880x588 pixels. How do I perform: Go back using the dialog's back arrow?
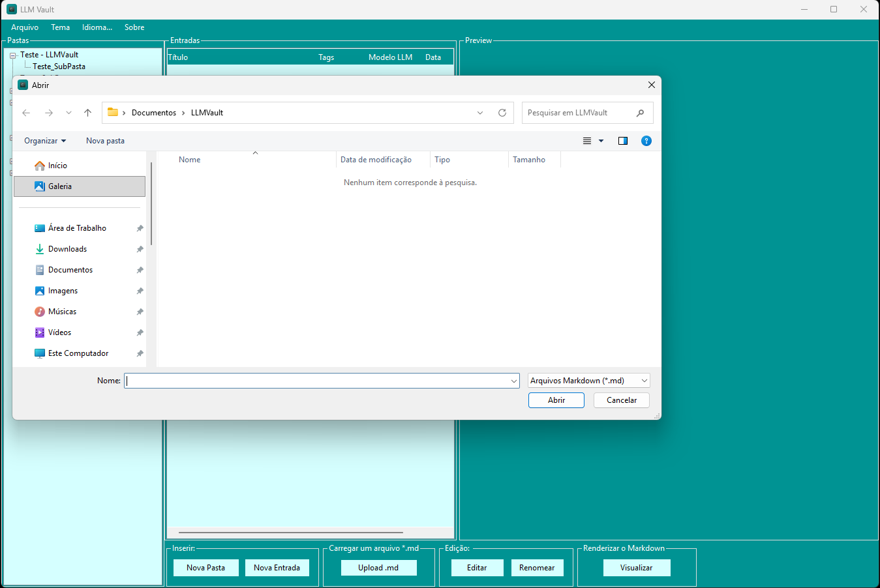[26, 113]
